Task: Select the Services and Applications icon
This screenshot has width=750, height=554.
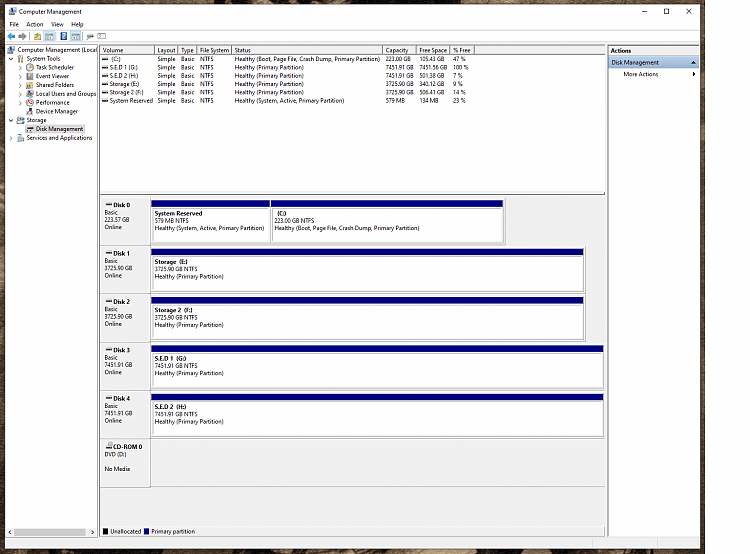Action: (x=21, y=138)
